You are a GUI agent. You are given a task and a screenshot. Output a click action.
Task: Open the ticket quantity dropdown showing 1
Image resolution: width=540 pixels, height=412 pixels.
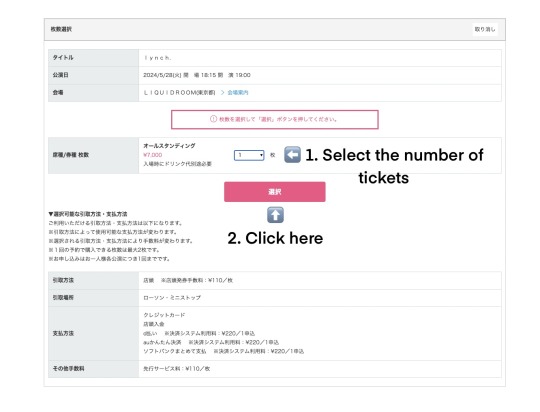[x=249, y=155]
